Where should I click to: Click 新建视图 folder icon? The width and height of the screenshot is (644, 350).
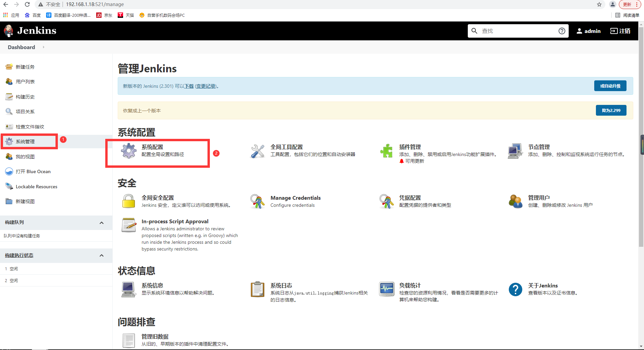9,201
